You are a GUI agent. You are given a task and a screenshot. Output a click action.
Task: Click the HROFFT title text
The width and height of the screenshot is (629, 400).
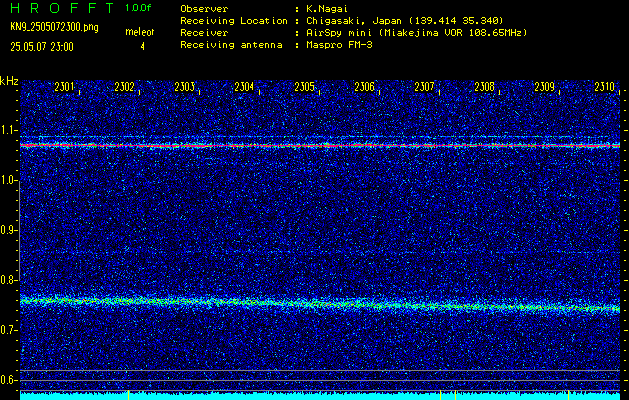(62, 8)
